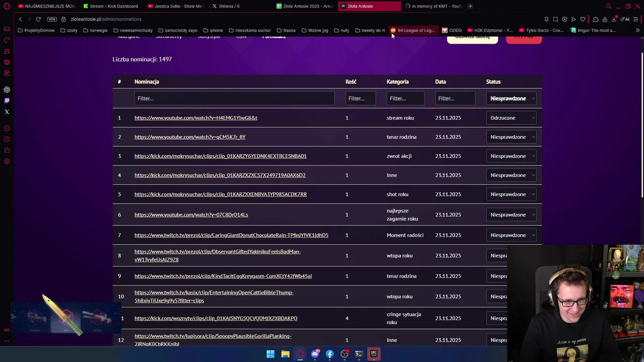644x362 pixels.
Task: Open status dropdown Odrzucone for row 1
Action: (x=512, y=118)
